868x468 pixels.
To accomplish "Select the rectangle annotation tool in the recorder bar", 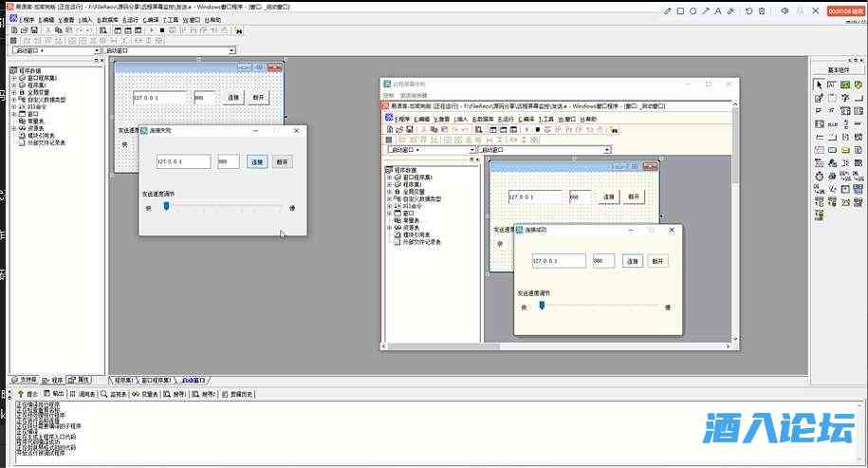I will point(680,10).
